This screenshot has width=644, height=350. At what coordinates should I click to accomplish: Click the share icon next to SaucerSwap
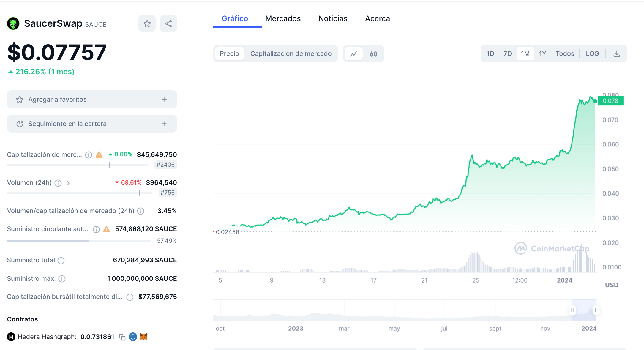click(168, 23)
